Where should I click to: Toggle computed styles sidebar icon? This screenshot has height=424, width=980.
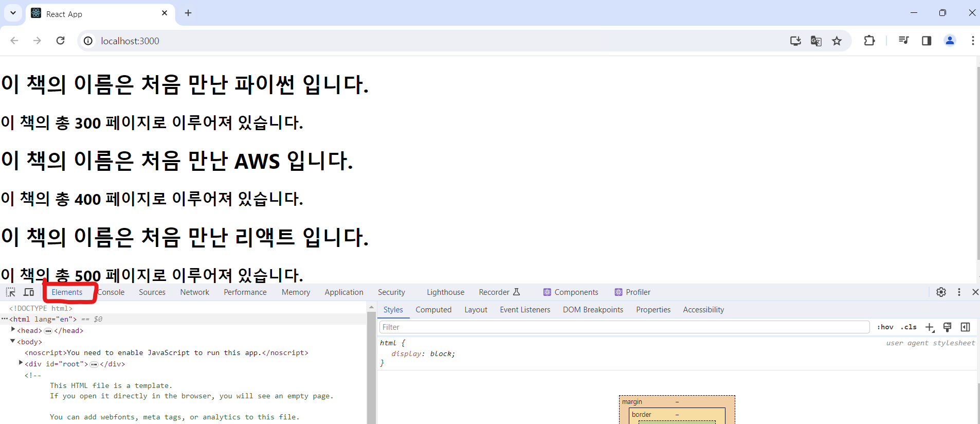click(965, 327)
